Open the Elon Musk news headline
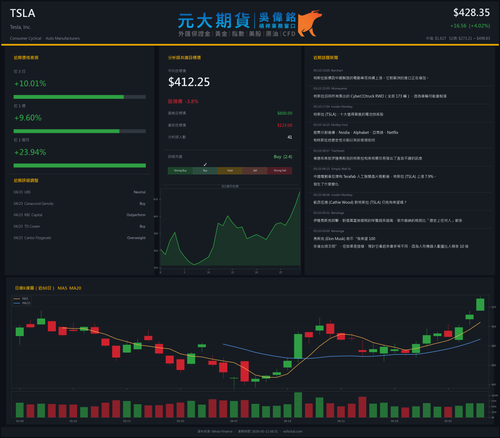500x438 pixels. (x=391, y=242)
